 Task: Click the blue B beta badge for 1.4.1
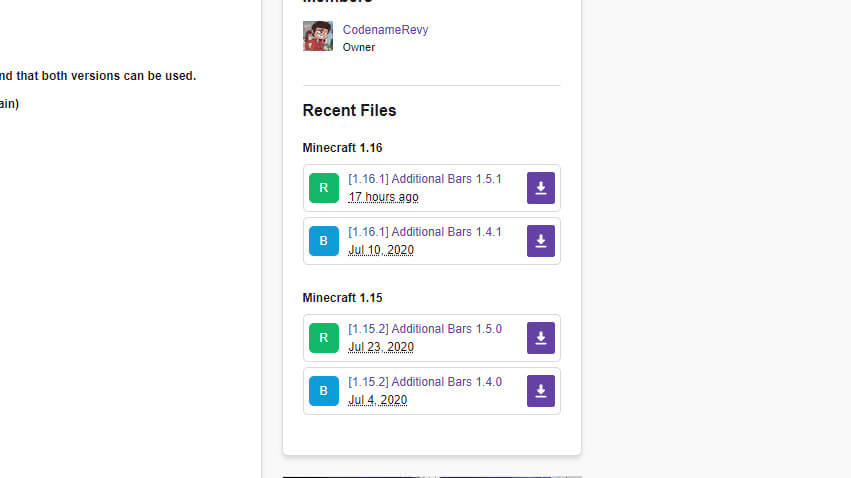pyautogui.click(x=324, y=241)
